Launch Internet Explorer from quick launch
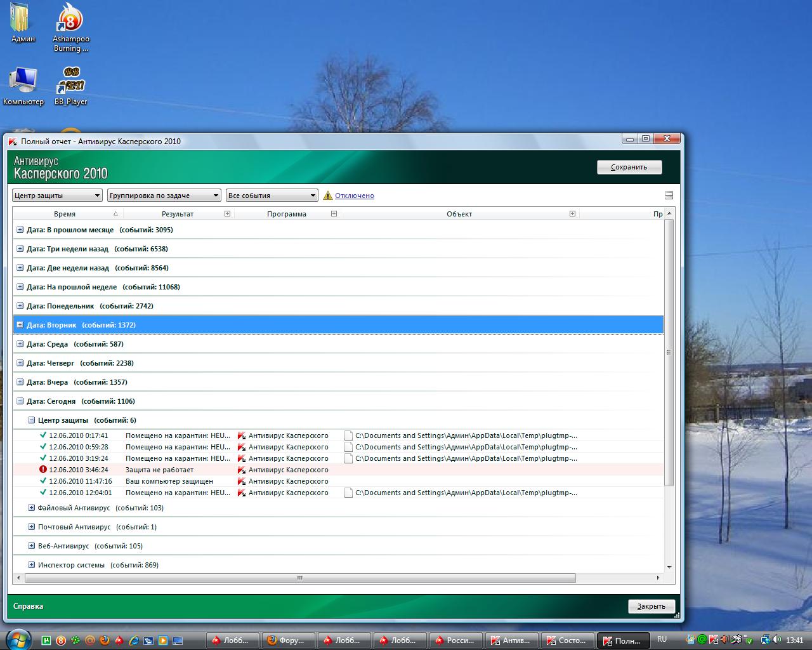Viewport: 812px width, 650px height. click(133, 640)
